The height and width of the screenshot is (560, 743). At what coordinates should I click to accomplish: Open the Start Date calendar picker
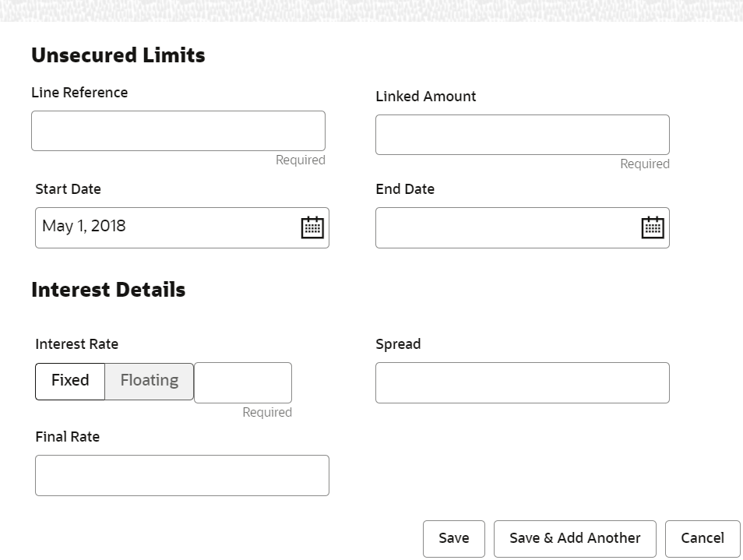point(312,227)
